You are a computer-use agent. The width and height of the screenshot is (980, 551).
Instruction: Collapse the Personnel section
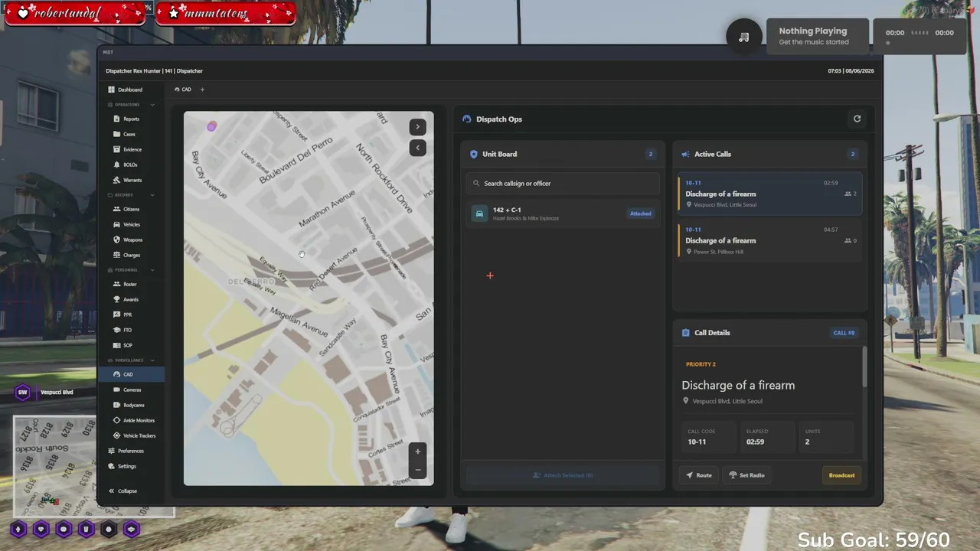pyautogui.click(x=152, y=270)
